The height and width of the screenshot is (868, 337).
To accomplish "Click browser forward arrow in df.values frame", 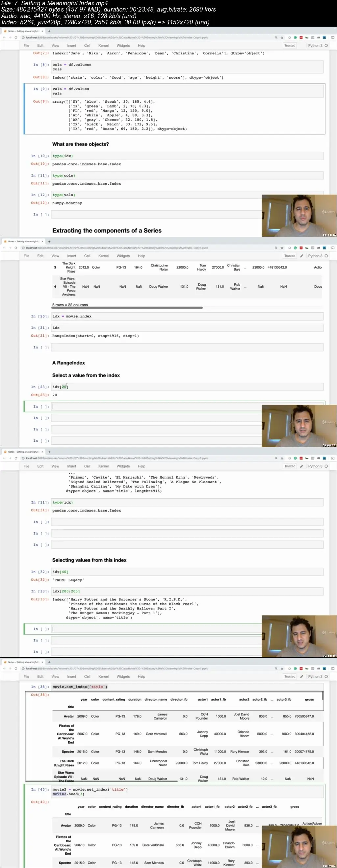I will (10, 38).
